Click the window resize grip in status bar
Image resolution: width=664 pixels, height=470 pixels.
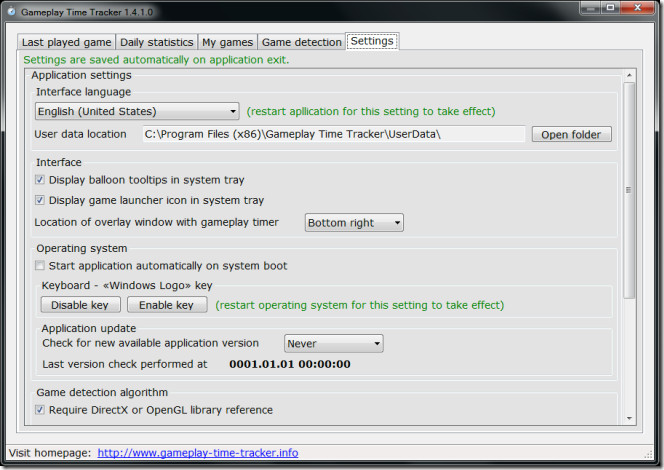click(648, 454)
